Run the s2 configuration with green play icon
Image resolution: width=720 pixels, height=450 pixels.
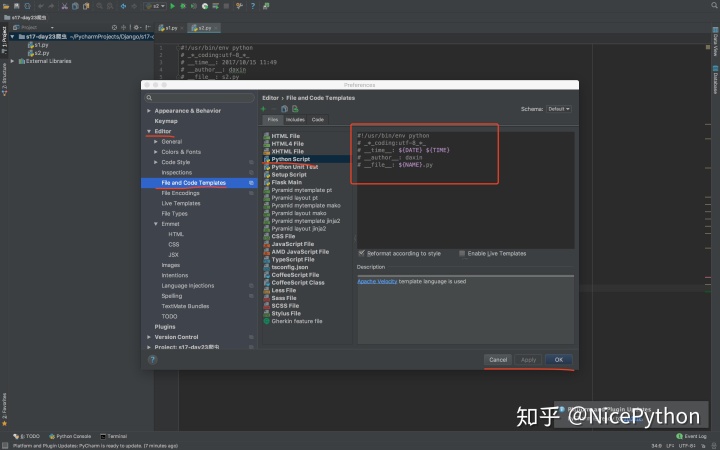coord(173,6)
